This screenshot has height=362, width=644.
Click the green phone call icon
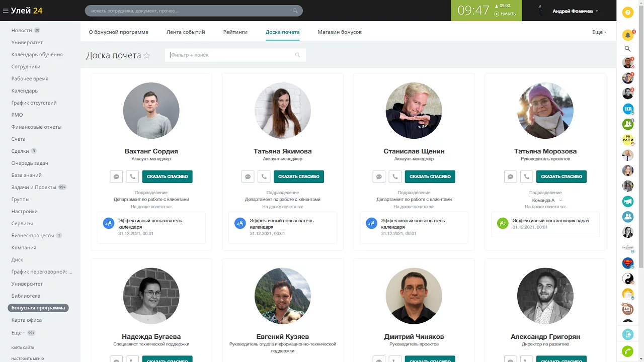click(627, 351)
